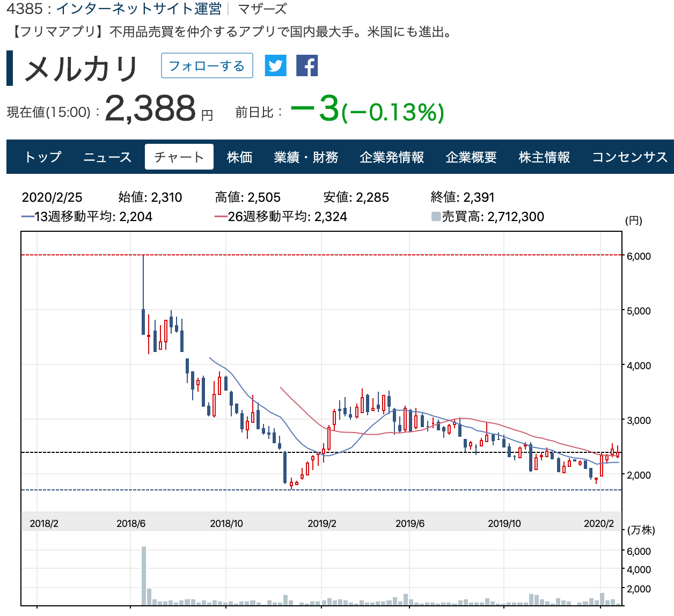Open the インターネットサイト運営 category link
This screenshot has height=616, width=674.
(x=138, y=9)
